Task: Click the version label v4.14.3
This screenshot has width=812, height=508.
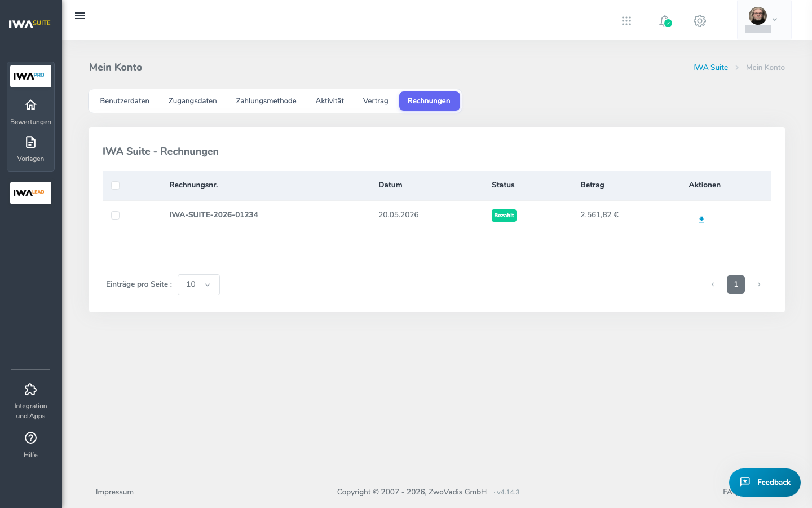Action: pyautogui.click(x=508, y=492)
